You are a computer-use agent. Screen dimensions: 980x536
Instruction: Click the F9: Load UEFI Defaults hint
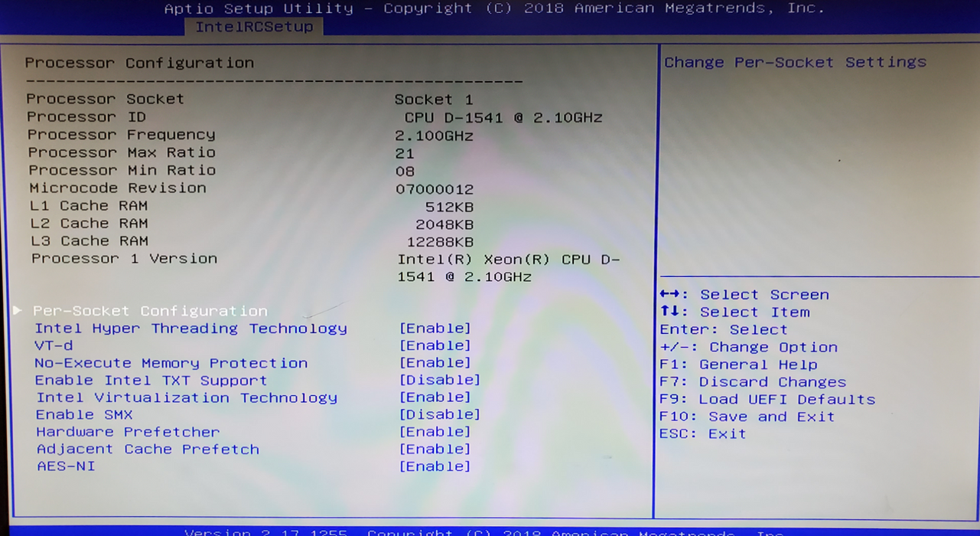click(767, 400)
